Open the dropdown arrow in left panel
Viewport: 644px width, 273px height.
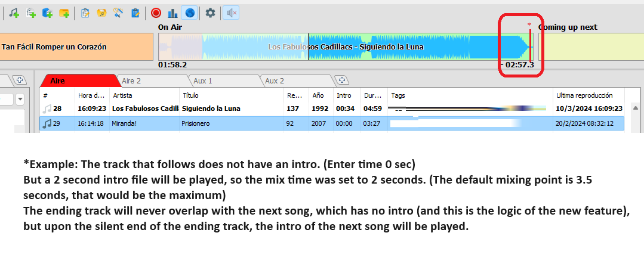[20, 99]
